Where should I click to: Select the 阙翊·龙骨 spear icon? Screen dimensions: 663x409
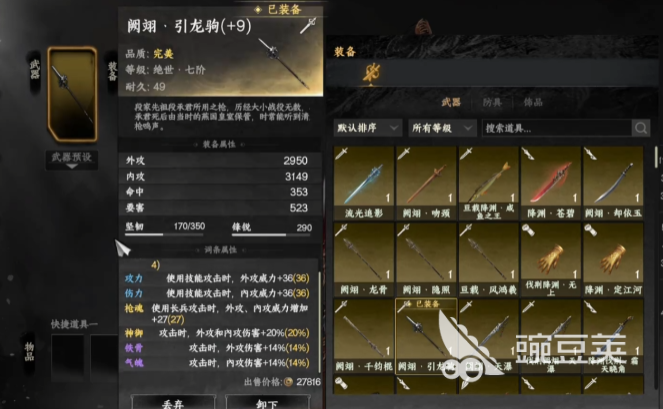[364, 259]
